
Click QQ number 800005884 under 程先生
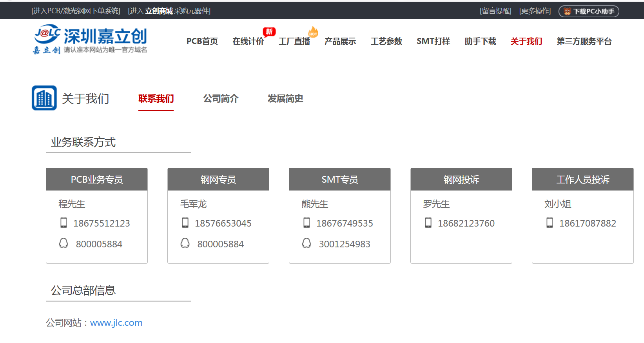(99, 244)
